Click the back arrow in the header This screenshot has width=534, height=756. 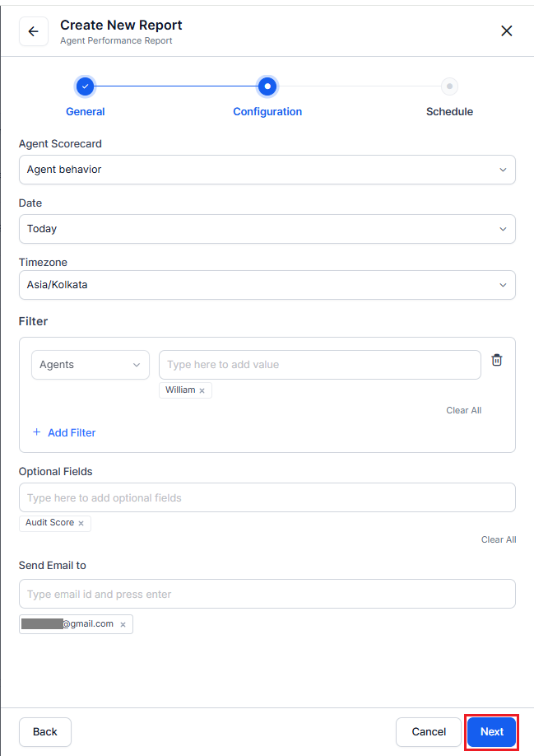33,30
